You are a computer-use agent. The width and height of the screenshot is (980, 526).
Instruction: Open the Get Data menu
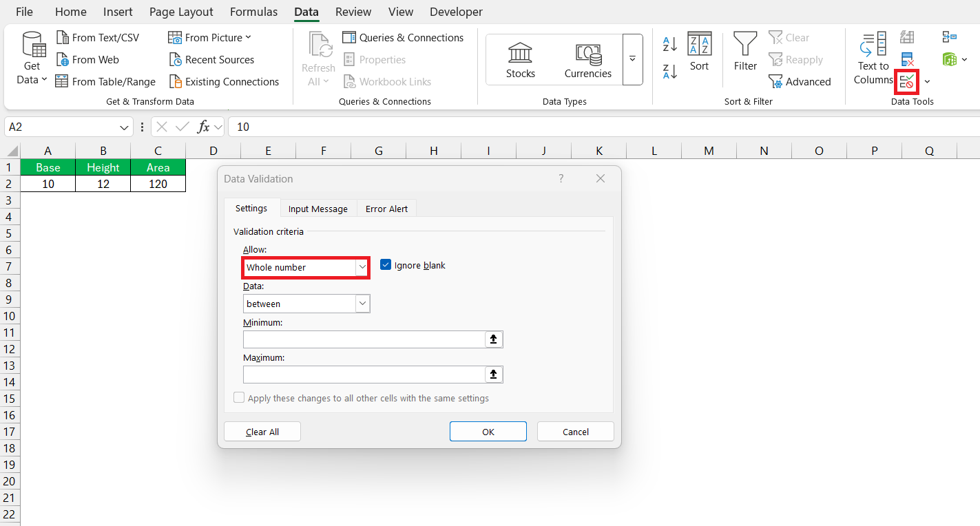pyautogui.click(x=32, y=59)
